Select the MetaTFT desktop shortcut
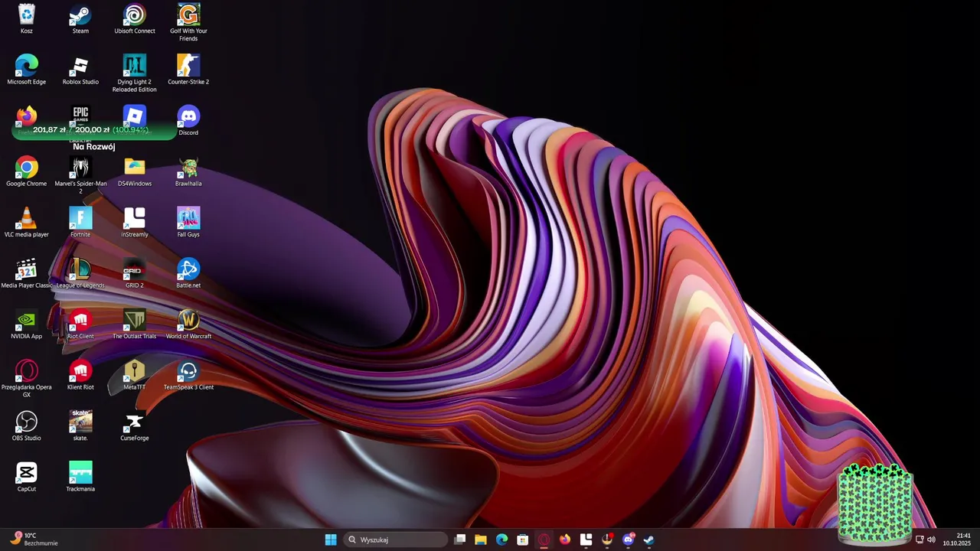This screenshot has width=980, height=551. [x=135, y=376]
